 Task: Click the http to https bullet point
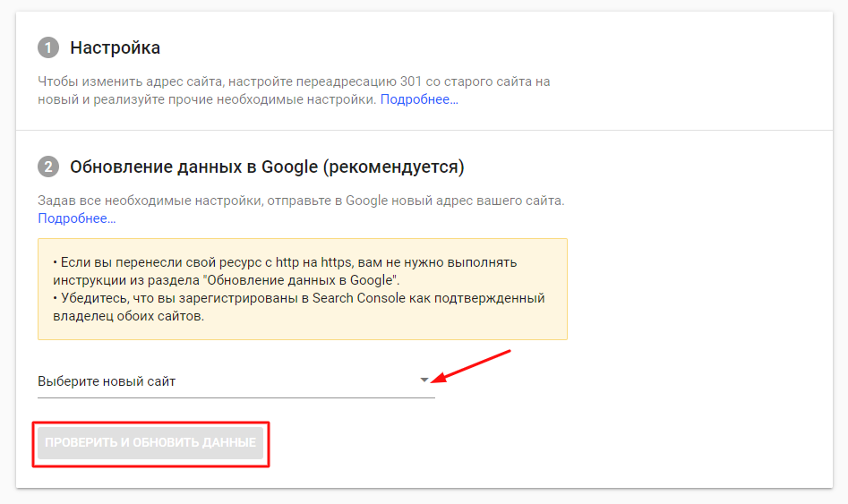tap(285, 271)
